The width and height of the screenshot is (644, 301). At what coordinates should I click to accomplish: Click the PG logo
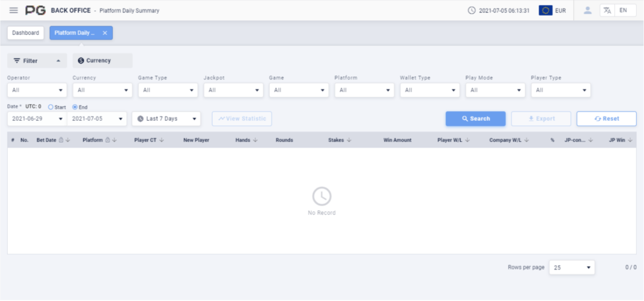coord(36,10)
